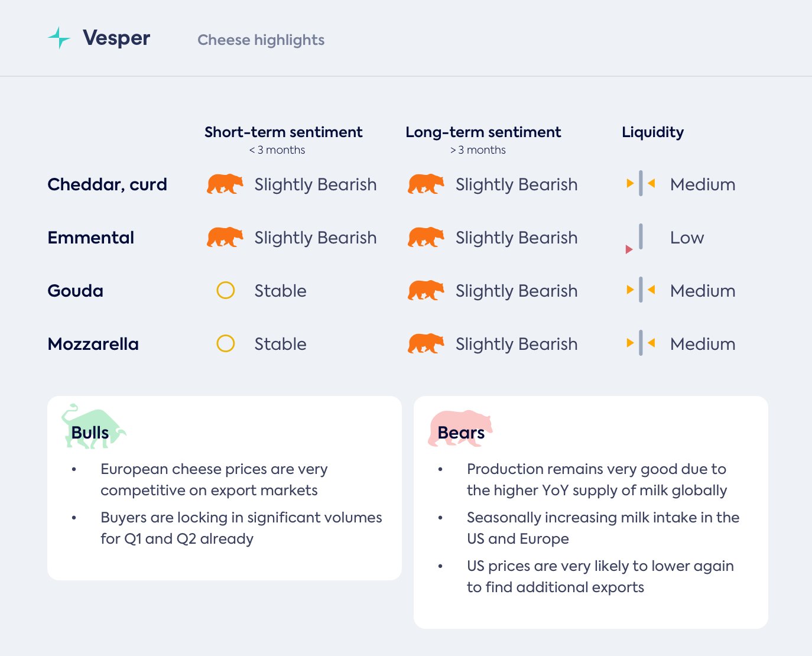Viewport: 812px width, 656px height.
Task: Click the Cheddar, curd row label
Action: pos(107,184)
